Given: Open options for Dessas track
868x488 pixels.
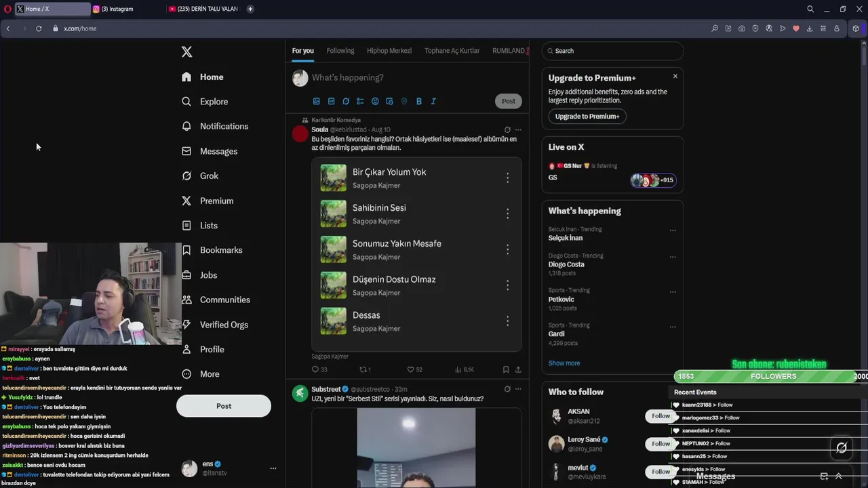Looking at the screenshot, I should (507, 321).
